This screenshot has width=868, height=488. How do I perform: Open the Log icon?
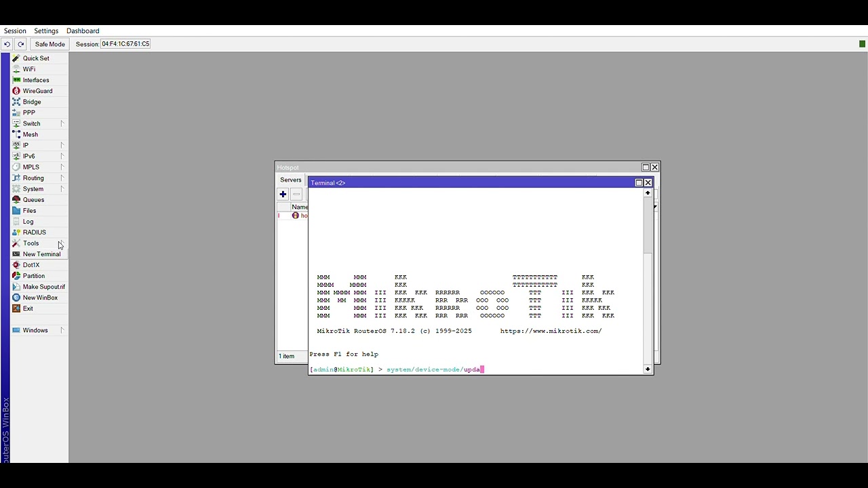point(16,222)
